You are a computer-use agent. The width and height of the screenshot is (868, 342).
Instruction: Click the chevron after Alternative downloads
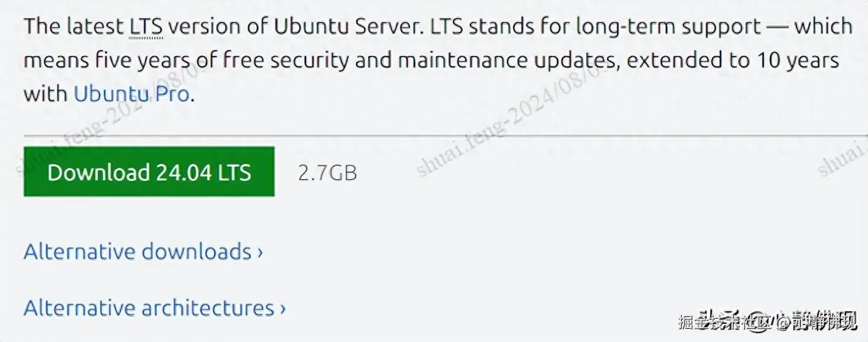(260, 252)
